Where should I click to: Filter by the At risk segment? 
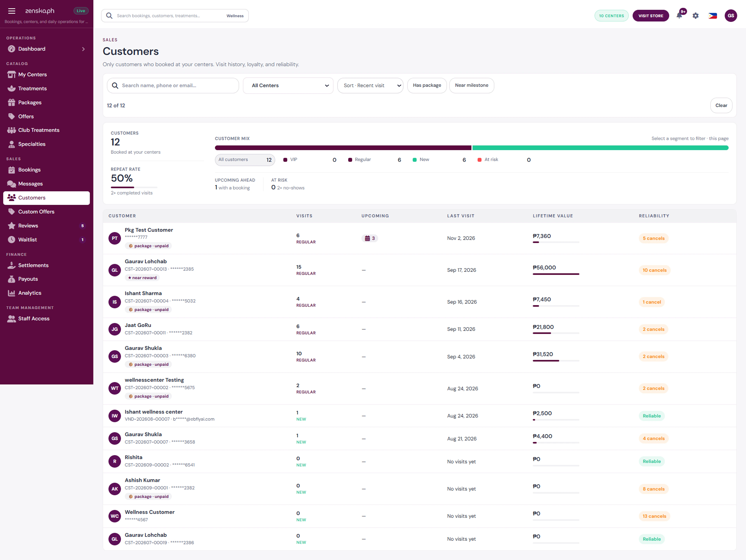point(504,160)
